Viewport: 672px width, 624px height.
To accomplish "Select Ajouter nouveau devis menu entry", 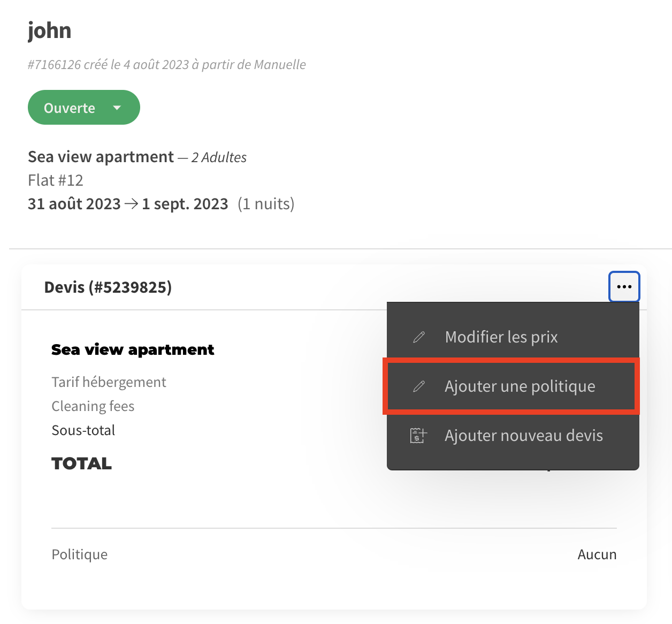I will [523, 436].
